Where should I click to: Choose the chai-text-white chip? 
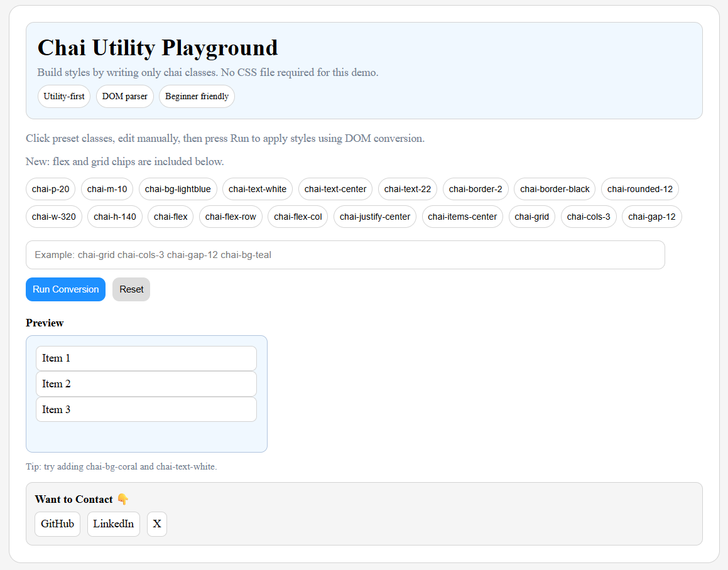[257, 189]
